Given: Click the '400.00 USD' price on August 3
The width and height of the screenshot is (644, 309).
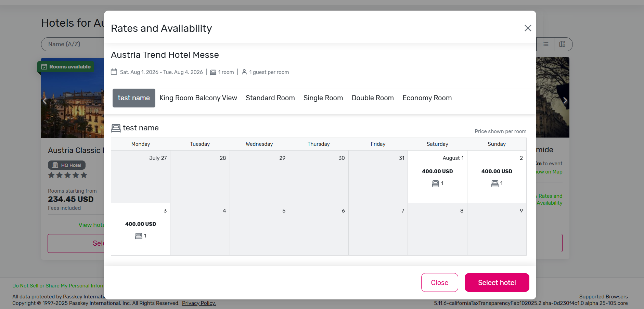Looking at the screenshot, I should tap(141, 224).
